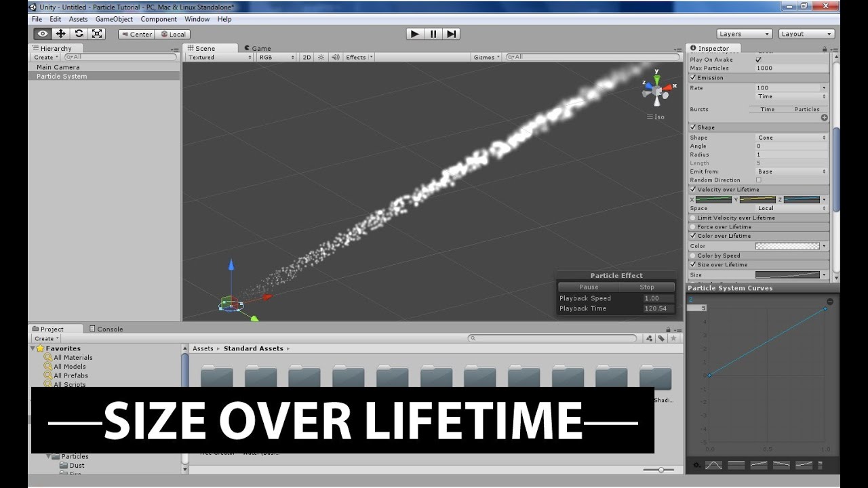Screen dimensions: 868x488
Task: Apply the flat constant curve preset
Action: 736,465
